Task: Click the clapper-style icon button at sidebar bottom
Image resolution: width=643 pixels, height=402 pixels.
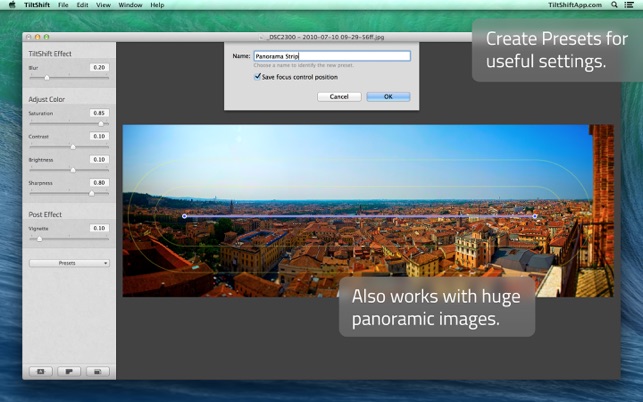Action: click(98, 371)
